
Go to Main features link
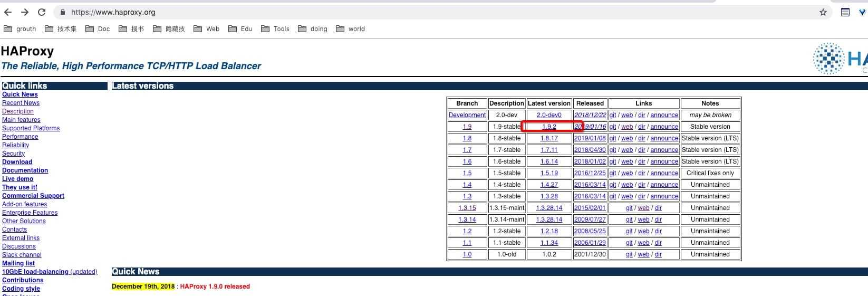click(x=21, y=120)
